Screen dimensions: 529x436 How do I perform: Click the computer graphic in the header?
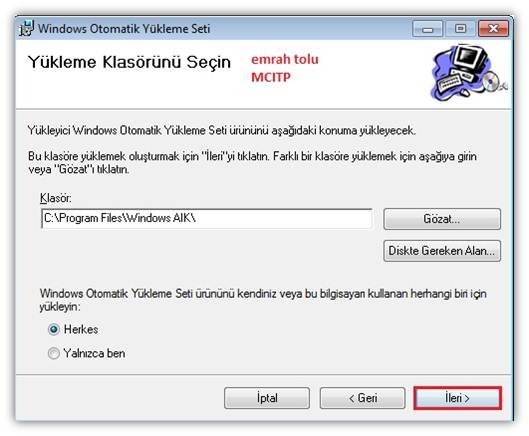469,73
